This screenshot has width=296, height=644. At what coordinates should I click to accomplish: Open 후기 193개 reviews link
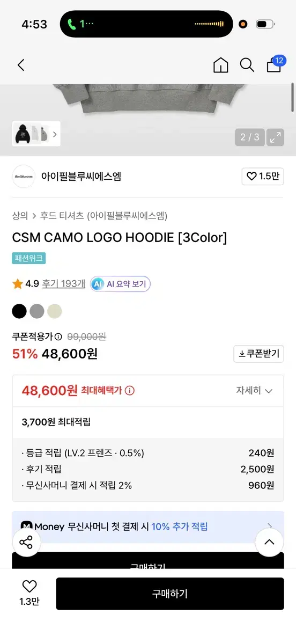[x=64, y=284]
